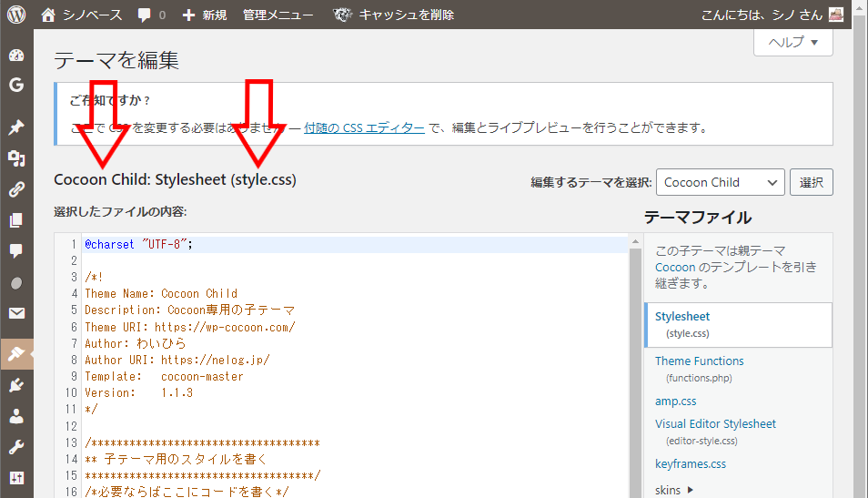Screen dimensions: 868x498
Task: Open Appearance via the paintbrush icon
Action: coord(16,354)
